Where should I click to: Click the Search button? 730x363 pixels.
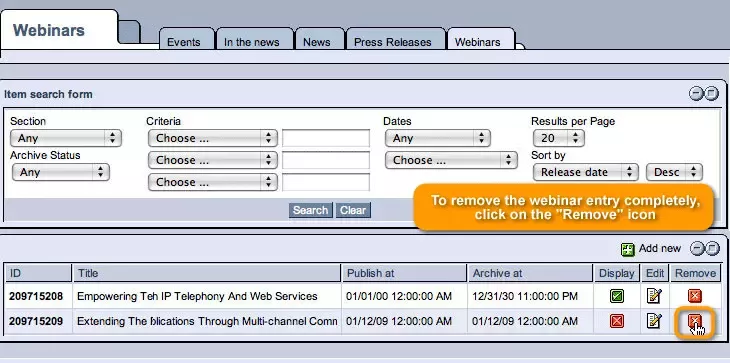(x=311, y=210)
